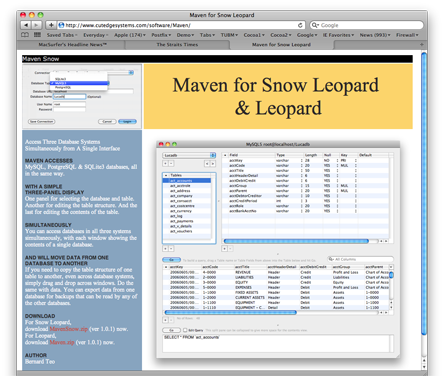Click the search magnifier in Google field
444x376 pixels.
[x=315, y=25]
